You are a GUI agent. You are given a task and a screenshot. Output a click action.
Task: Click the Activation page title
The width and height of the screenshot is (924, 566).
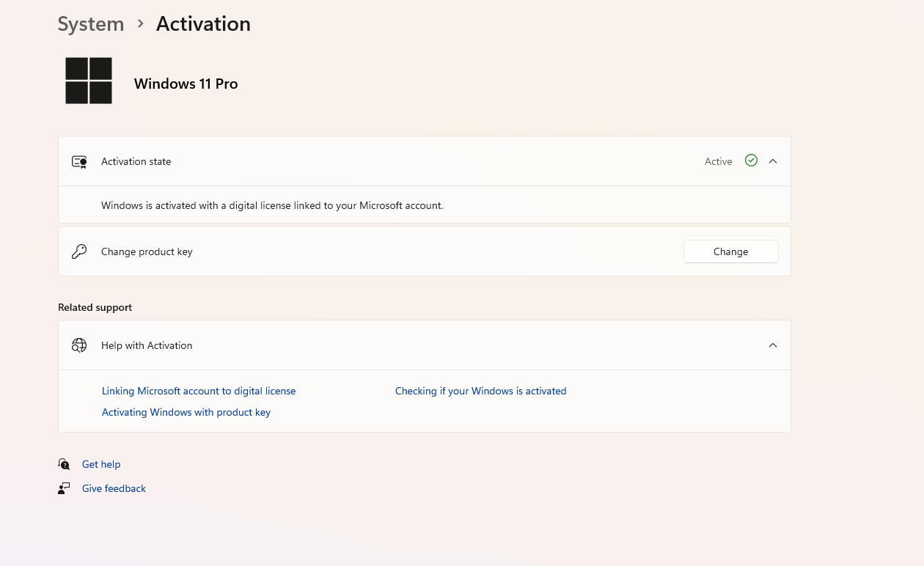[203, 24]
